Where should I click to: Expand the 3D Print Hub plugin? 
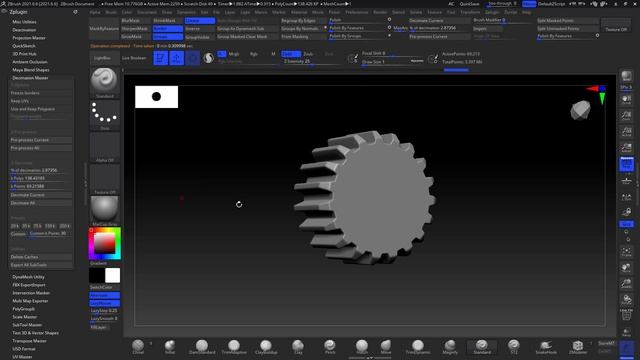24,54
